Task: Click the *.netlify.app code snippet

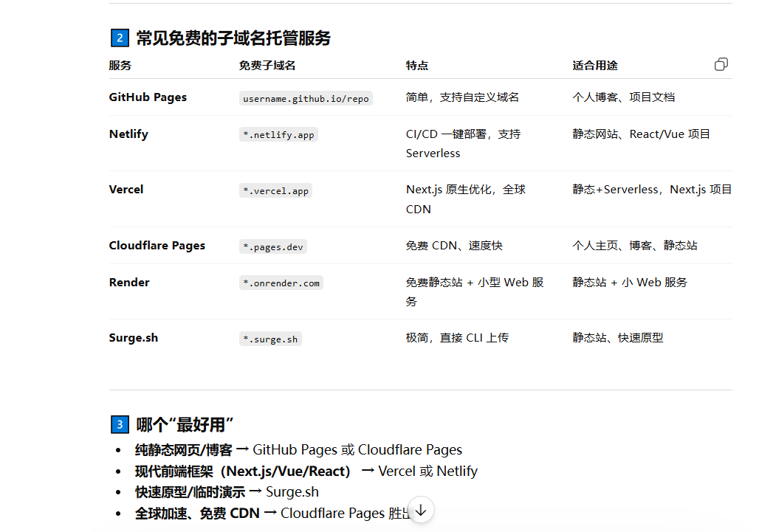Action: tap(278, 135)
